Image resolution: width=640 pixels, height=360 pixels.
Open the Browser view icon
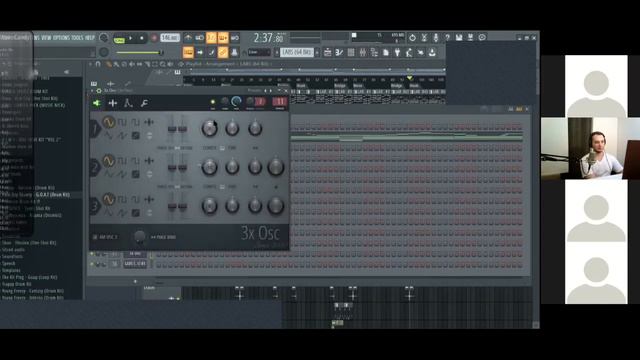(374, 52)
